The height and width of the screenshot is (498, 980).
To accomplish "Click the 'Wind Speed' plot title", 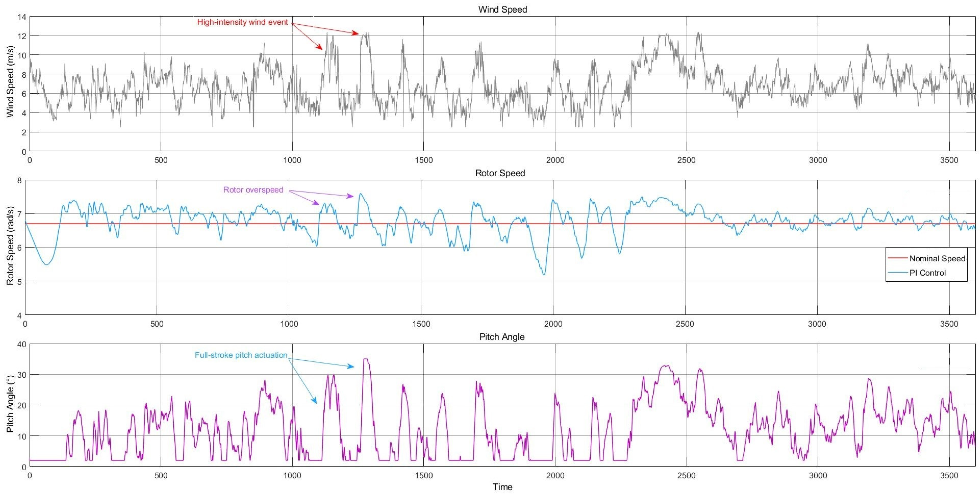I will [x=502, y=9].
